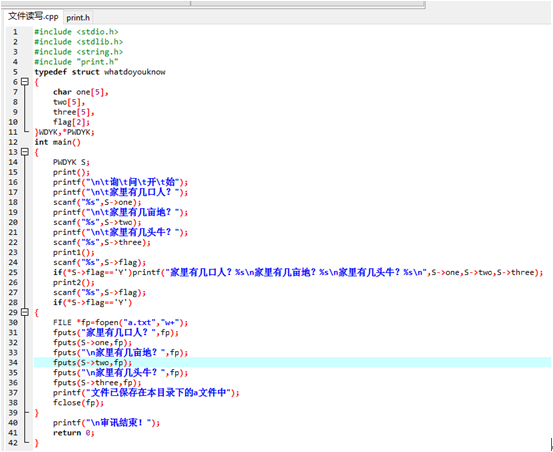Collapse the if block fold on line 29
This screenshot has width=553, height=452.
pyautogui.click(x=25, y=312)
